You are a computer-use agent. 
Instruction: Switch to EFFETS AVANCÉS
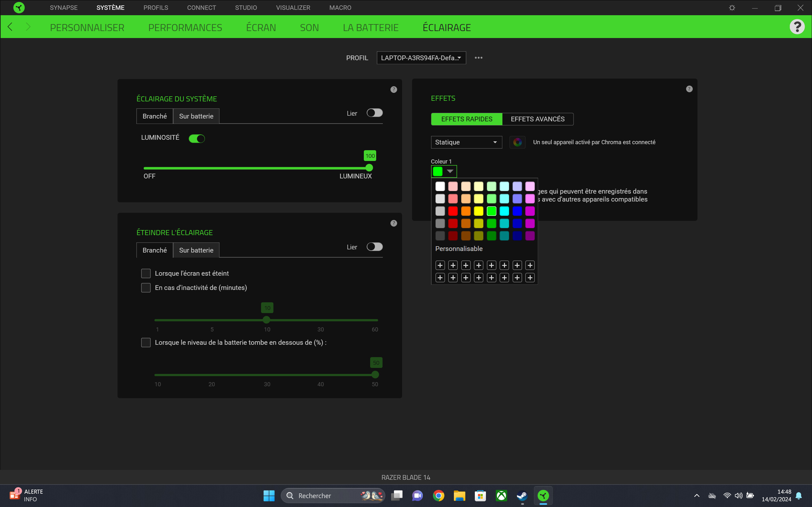pos(538,119)
